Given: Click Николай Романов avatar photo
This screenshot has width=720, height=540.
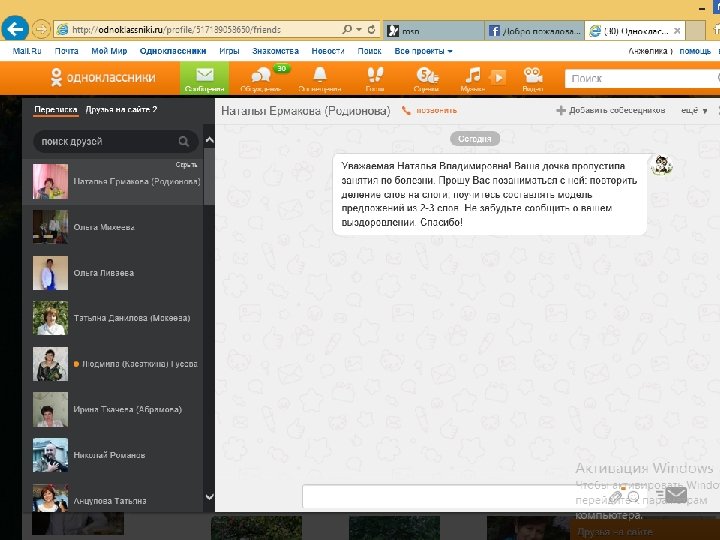Looking at the screenshot, I should pyautogui.click(x=50, y=455).
